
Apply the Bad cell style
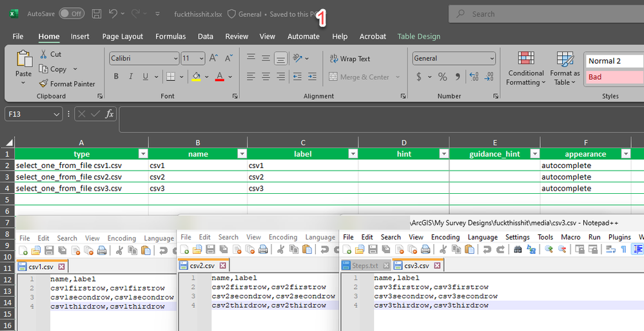click(614, 77)
